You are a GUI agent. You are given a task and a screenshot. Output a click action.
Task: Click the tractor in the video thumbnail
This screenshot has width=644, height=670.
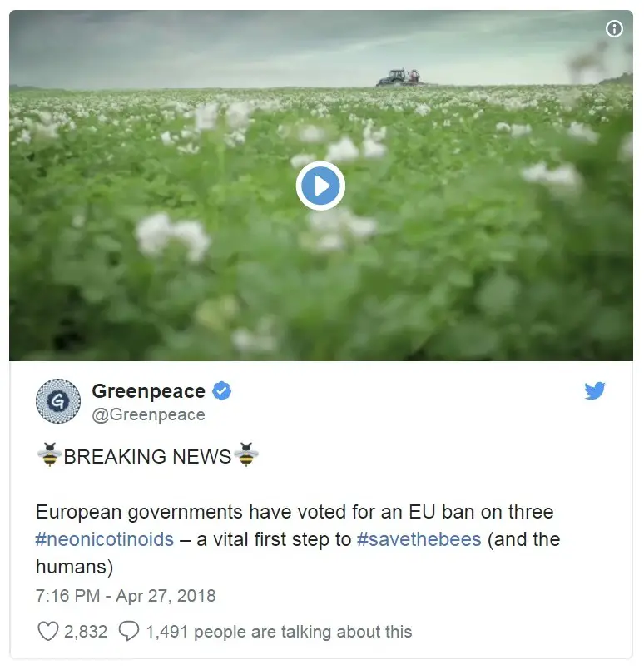coord(399,77)
